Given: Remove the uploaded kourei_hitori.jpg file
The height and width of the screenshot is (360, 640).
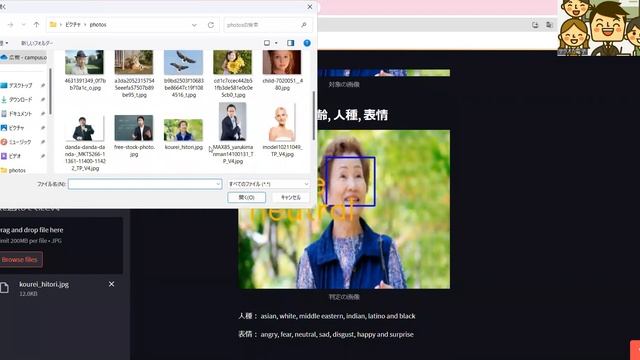Looking at the screenshot, I should tap(111, 284).
